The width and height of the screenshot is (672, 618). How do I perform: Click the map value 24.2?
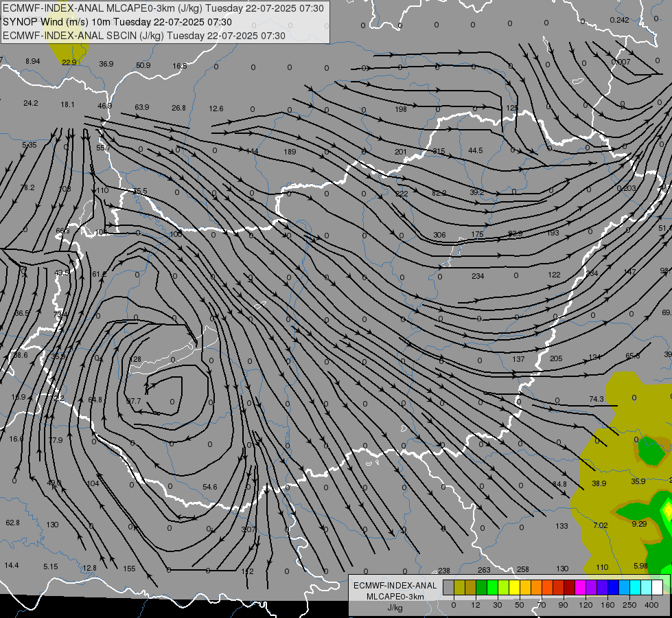[x=30, y=104]
